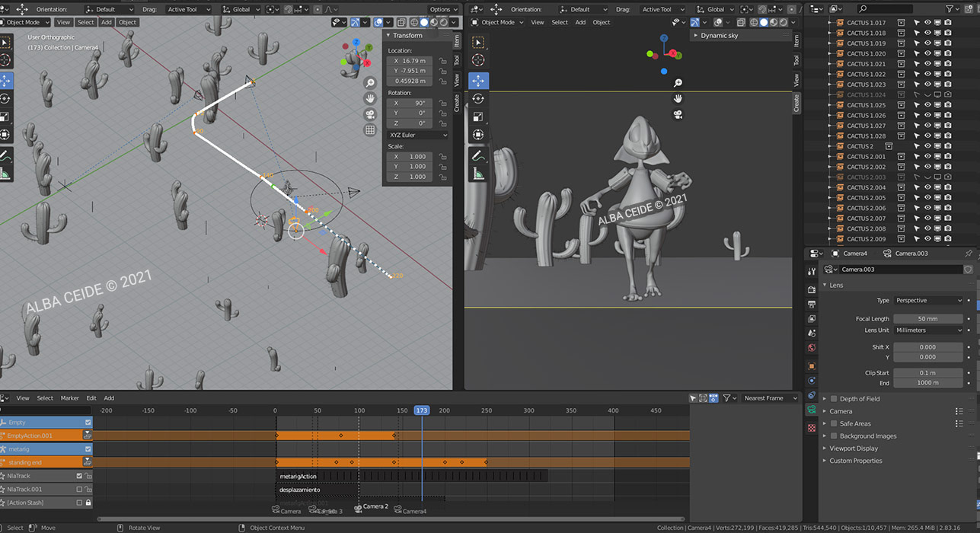Open the Render properties tab

click(812, 290)
